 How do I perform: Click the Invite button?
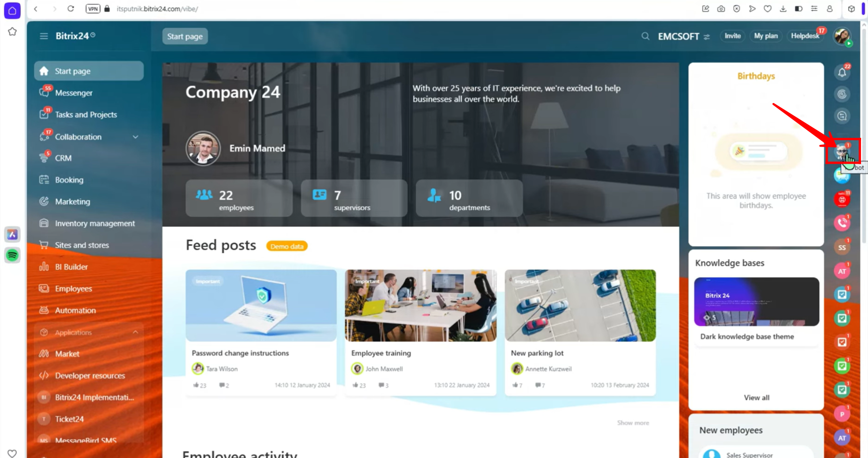tap(733, 36)
